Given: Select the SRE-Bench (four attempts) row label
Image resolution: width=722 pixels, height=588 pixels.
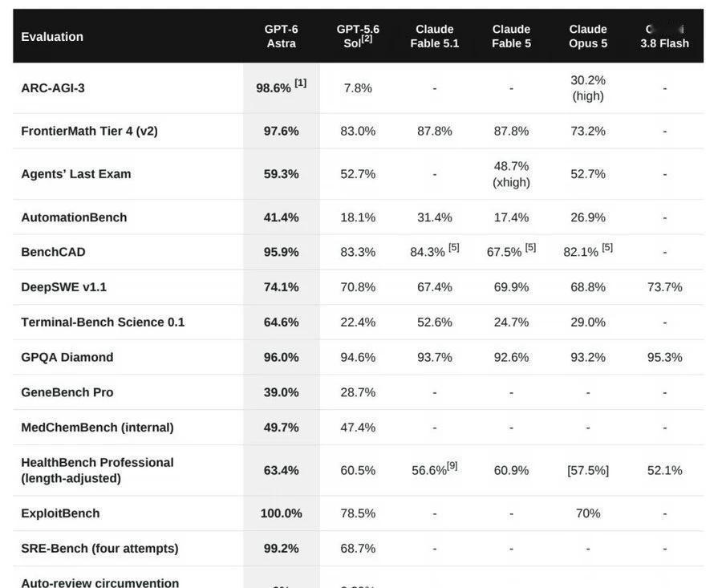Looking at the screenshot, I should pos(99,549).
